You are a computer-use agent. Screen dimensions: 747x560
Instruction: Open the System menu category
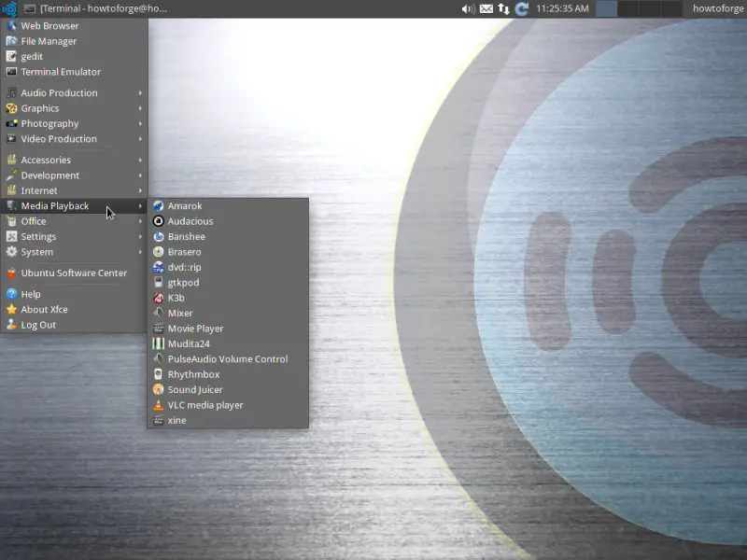75,252
